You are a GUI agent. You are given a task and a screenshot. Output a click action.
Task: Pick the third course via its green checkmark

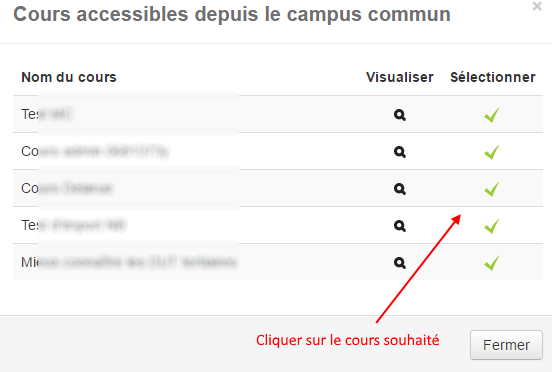[492, 189]
